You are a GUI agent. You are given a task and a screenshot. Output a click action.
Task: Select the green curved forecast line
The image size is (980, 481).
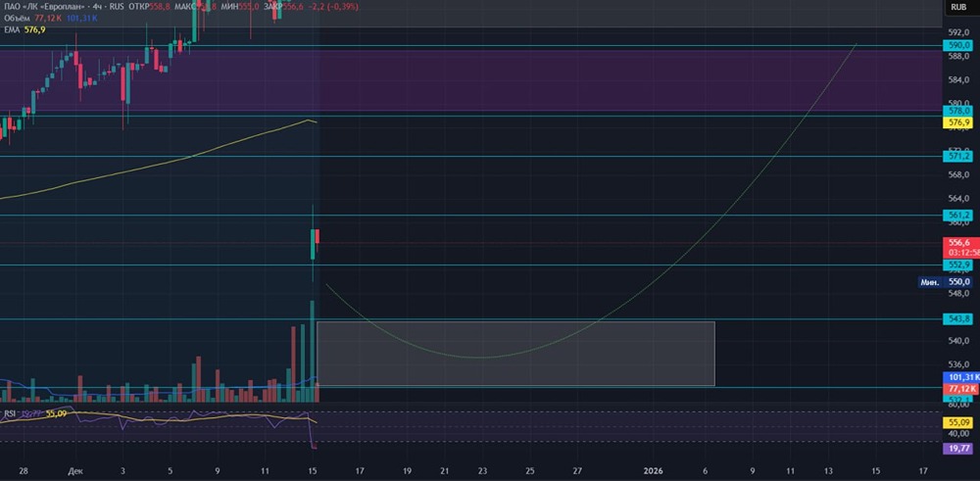coord(481,358)
